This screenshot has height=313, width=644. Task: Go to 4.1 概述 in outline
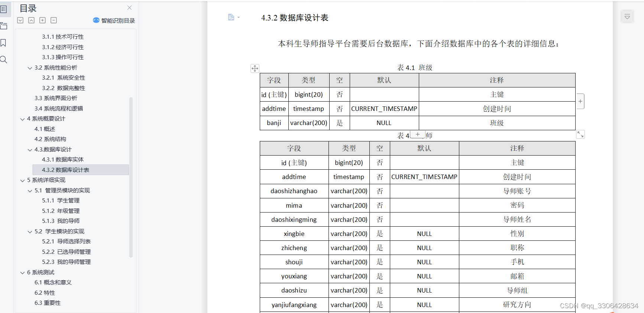pos(45,129)
